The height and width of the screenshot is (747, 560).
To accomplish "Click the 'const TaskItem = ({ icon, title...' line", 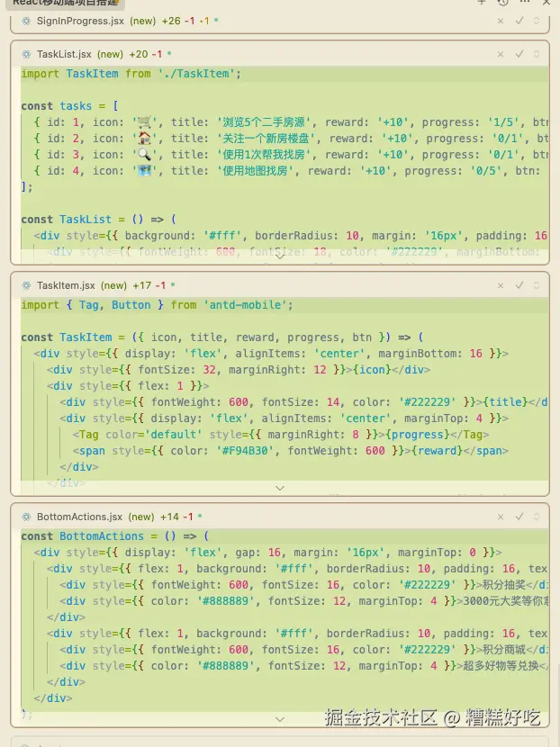I will coord(222,337).
